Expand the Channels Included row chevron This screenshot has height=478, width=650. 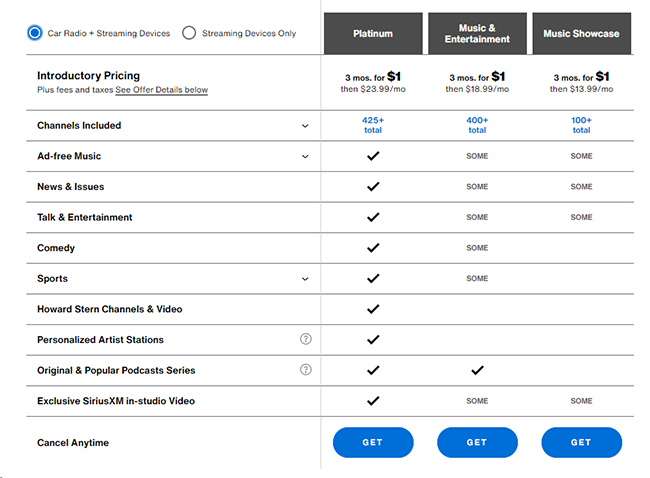(x=305, y=126)
